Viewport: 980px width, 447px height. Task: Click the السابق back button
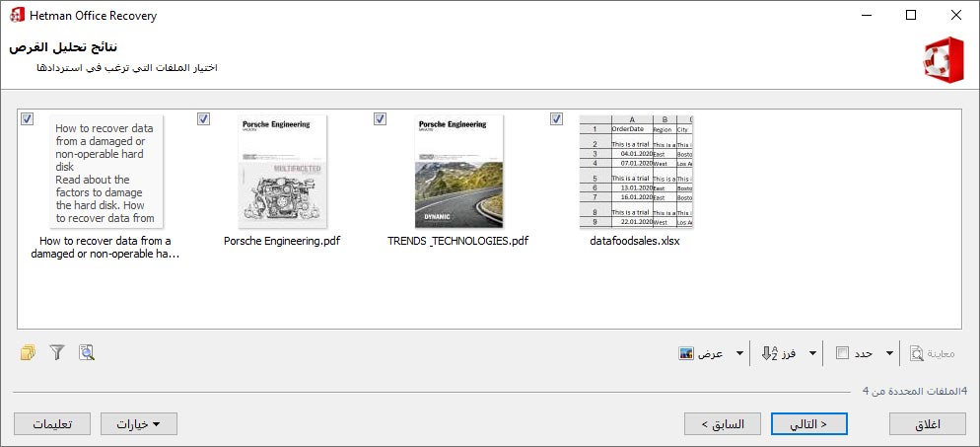pyautogui.click(x=723, y=424)
